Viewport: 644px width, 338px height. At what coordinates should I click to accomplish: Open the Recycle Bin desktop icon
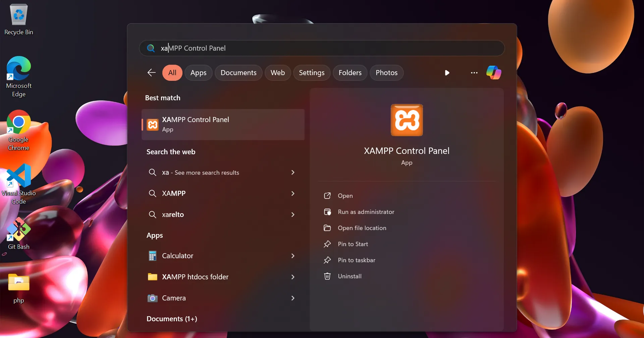tap(19, 19)
